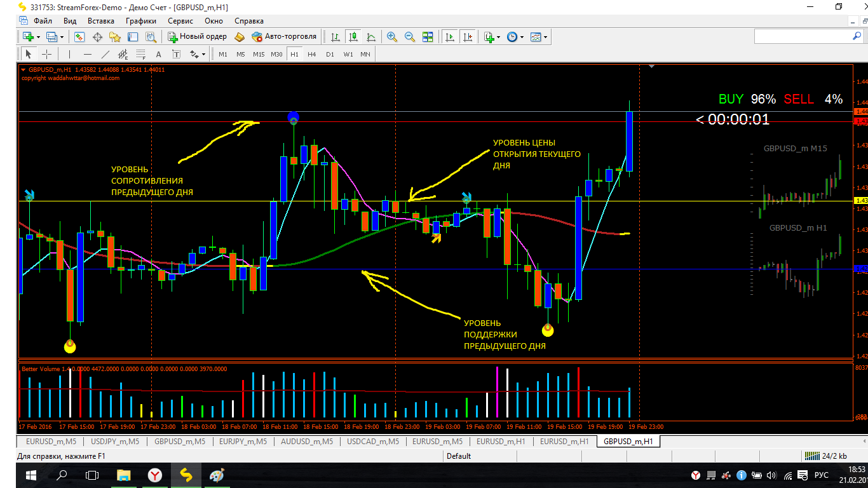The width and height of the screenshot is (868, 488).
Task: Select the text label tool
Action: click(158, 54)
